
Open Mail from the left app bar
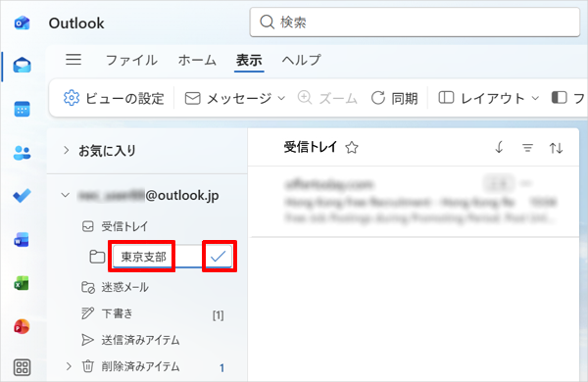[x=23, y=66]
